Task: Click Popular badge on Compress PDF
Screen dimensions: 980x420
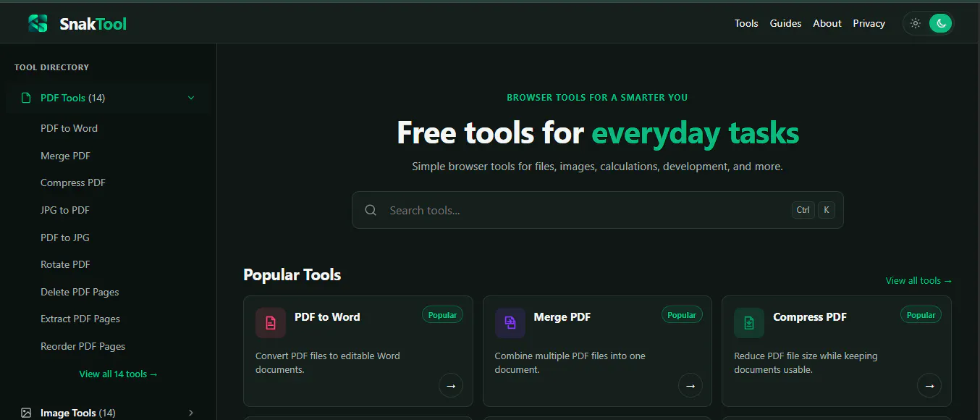Action: [x=921, y=315]
